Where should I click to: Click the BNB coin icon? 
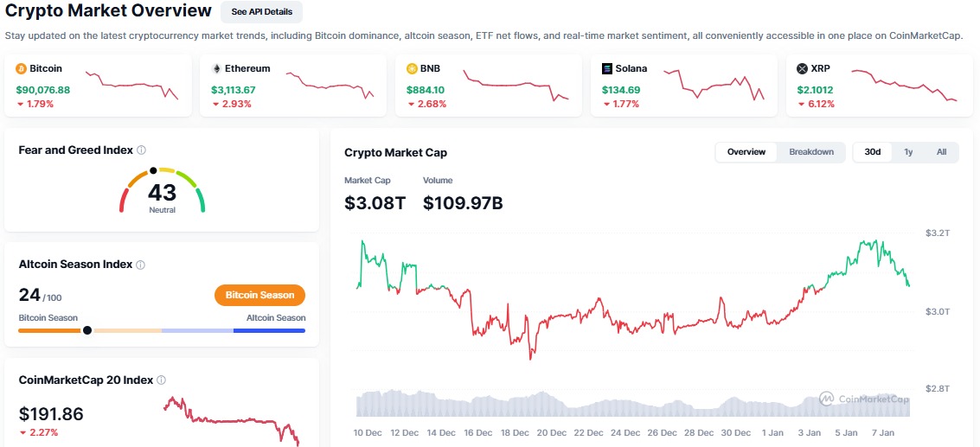click(413, 68)
